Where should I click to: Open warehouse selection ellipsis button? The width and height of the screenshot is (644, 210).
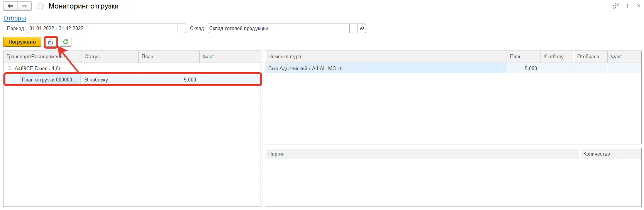353,29
